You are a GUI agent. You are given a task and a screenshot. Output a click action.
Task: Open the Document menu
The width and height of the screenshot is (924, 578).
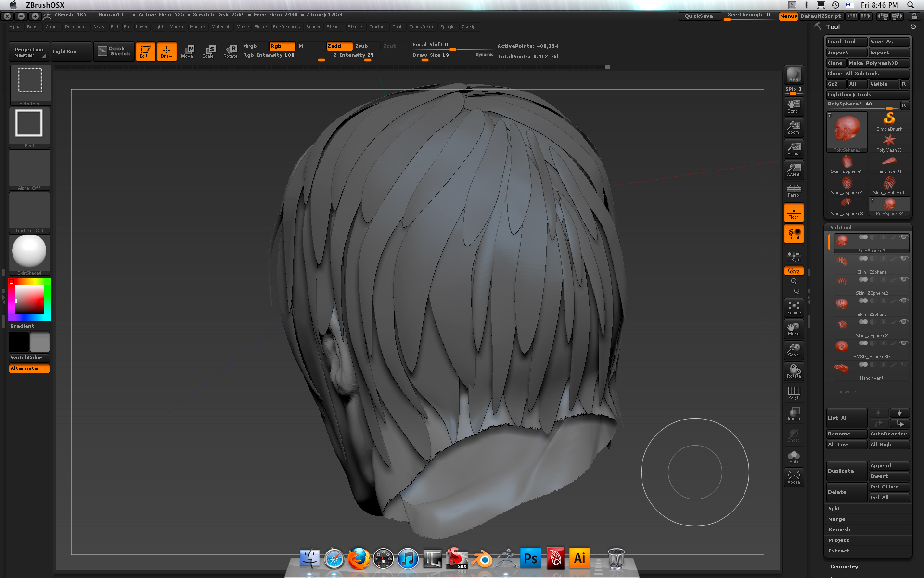pos(75,27)
